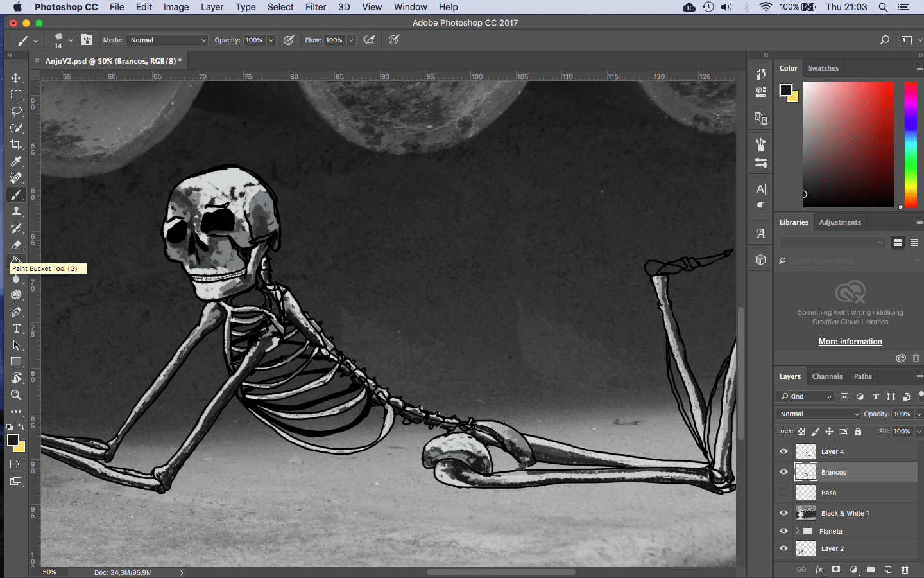Select the Horizontal Type tool
The width and height of the screenshot is (924, 578).
pos(16,328)
